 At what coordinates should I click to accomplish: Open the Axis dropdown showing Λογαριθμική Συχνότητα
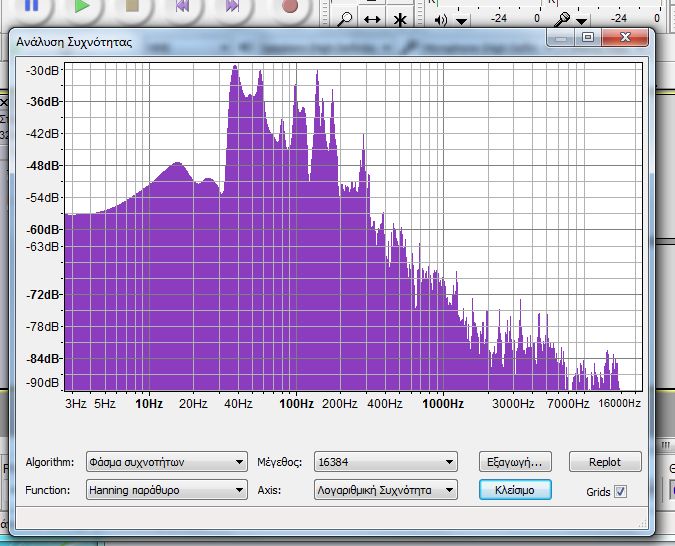click(x=386, y=490)
